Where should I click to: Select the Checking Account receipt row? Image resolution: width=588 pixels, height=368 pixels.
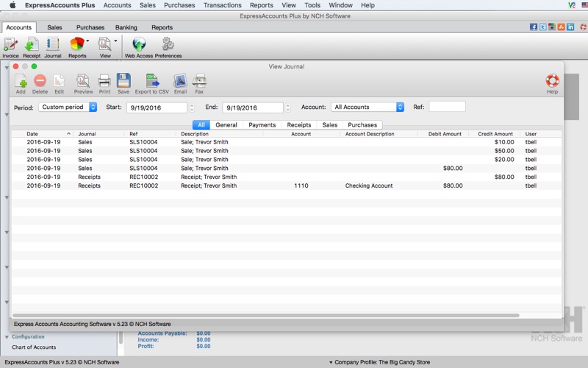(287, 185)
